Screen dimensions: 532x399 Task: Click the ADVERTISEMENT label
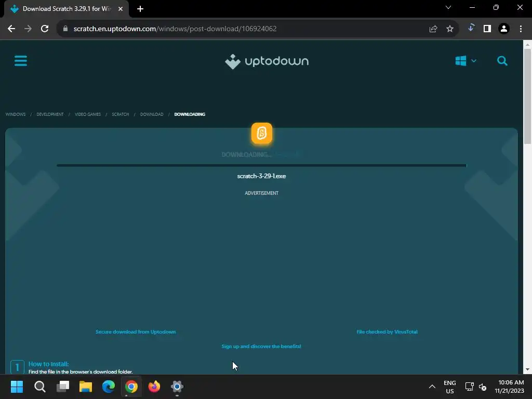click(x=262, y=193)
